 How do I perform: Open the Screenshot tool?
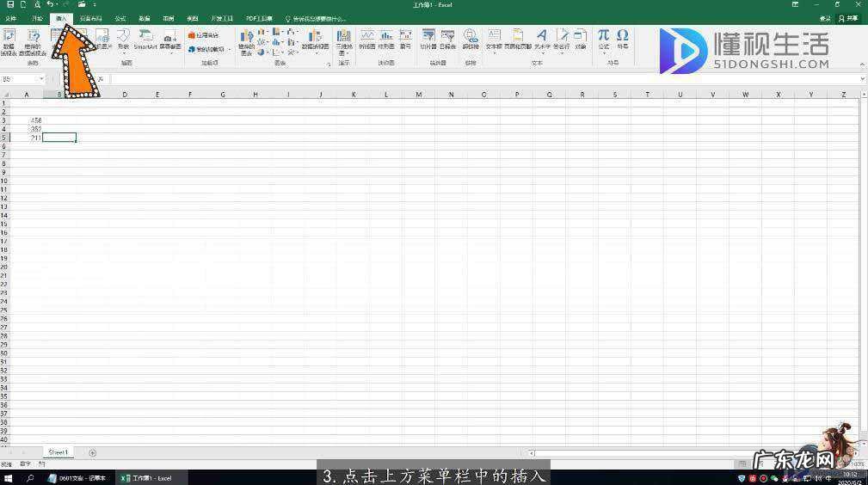(170, 40)
